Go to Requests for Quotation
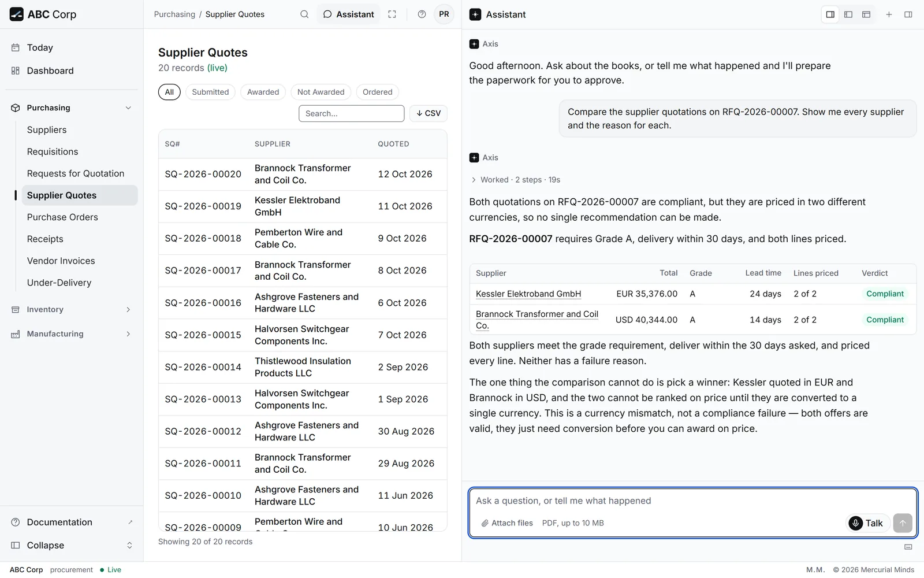 [x=80, y=173]
